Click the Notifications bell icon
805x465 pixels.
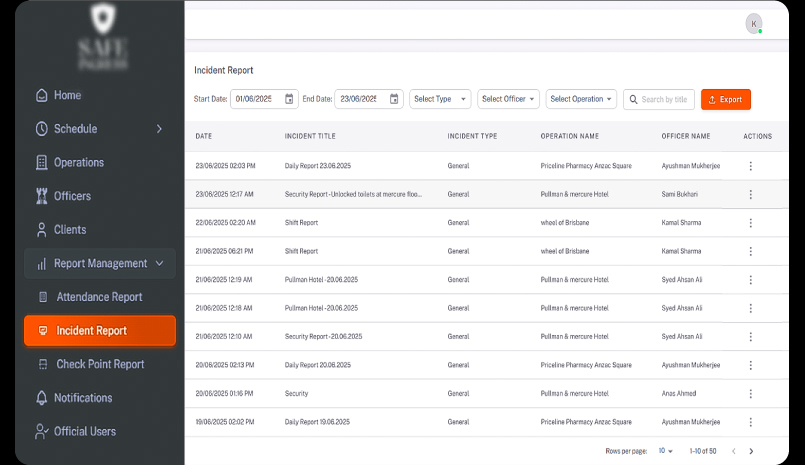point(41,398)
